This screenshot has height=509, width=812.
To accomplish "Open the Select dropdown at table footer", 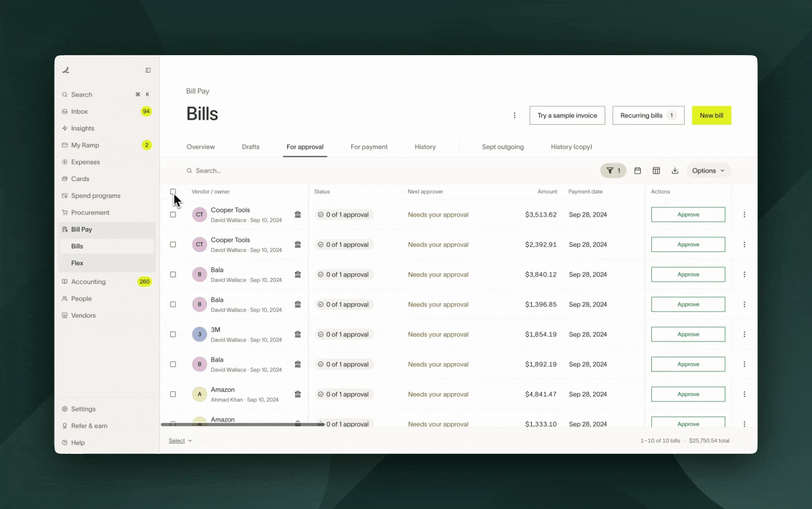I will (x=180, y=441).
